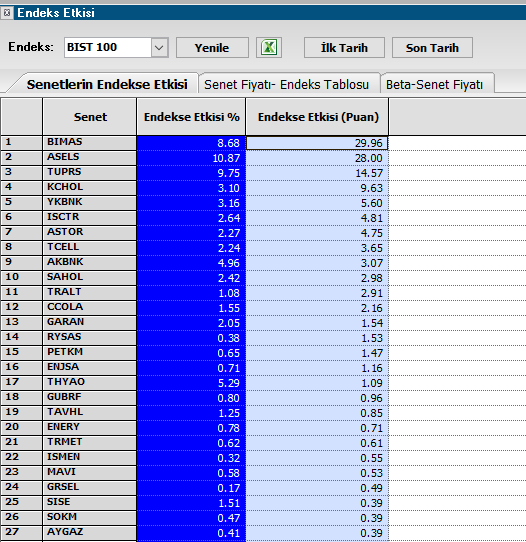Sort by Endekse Etkisi (Puan) header
The height and width of the screenshot is (542, 526).
pos(318,117)
